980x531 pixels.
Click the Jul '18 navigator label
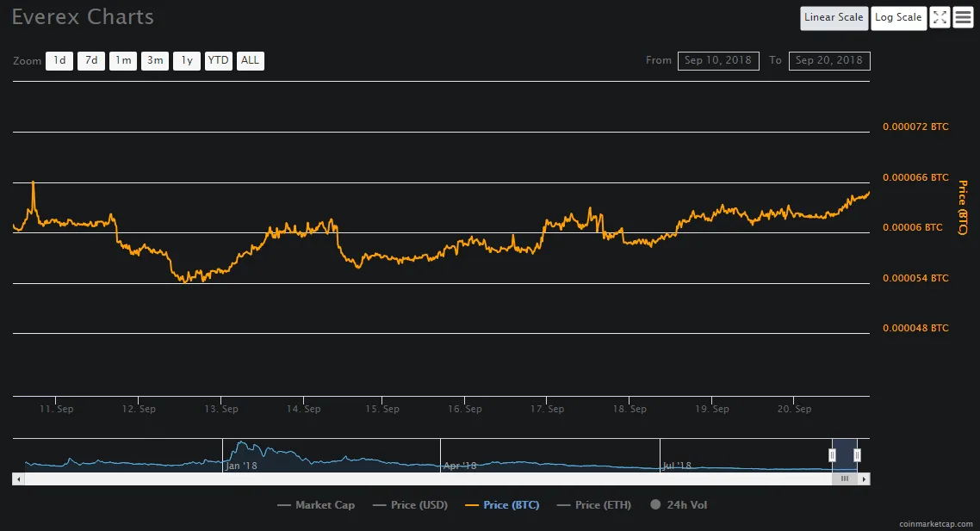tap(677, 466)
